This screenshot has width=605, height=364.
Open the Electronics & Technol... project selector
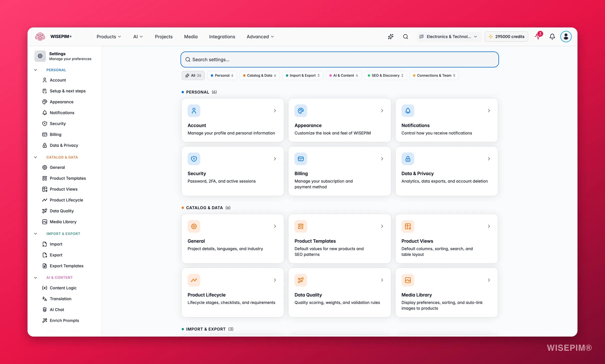[x=448, y=37]
